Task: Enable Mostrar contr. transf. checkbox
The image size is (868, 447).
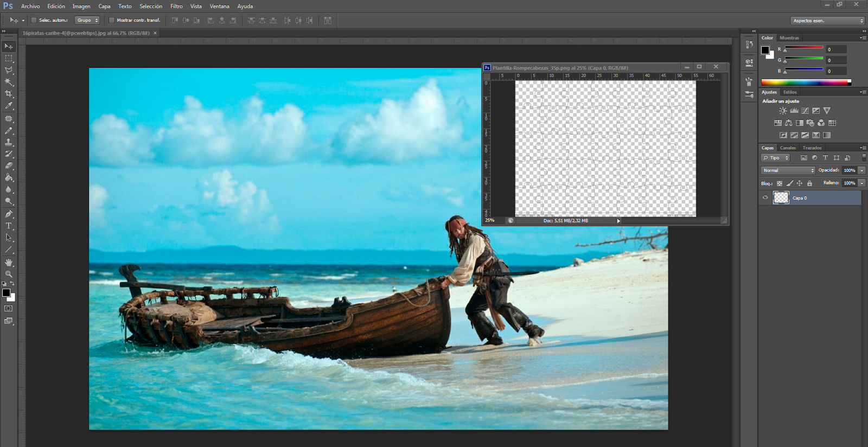Action: (x=111, y=20)
